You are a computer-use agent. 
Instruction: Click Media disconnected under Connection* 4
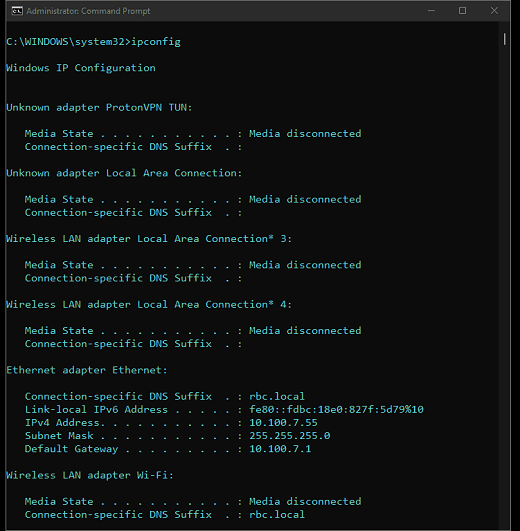(305, 331)
